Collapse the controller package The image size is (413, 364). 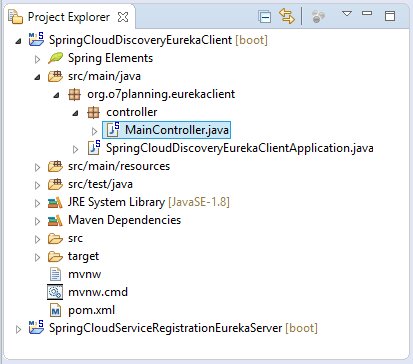[x=75, y=113]
